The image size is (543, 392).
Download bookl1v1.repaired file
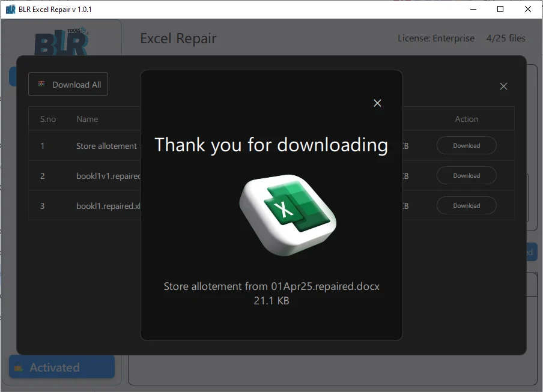(x=467, y=175)
